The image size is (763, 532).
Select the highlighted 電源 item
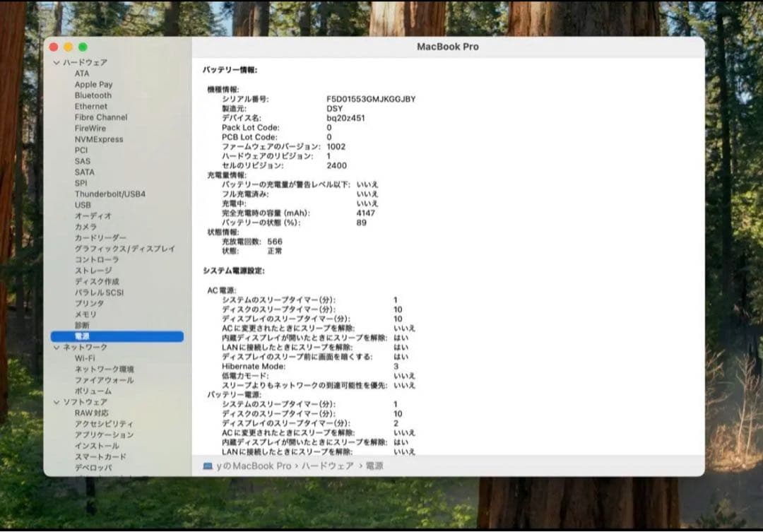82,337
